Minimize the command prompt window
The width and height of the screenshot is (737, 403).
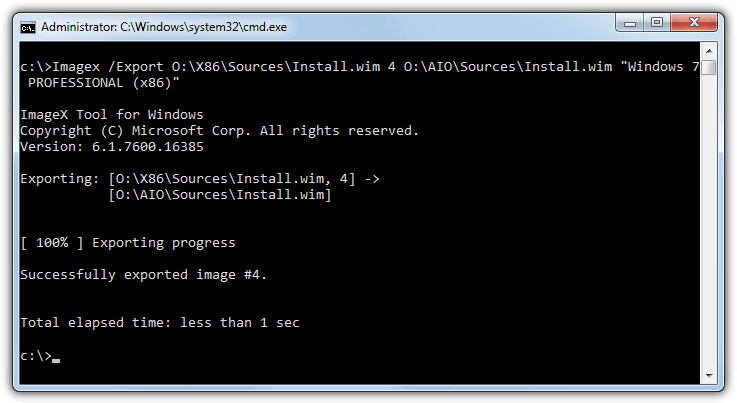click(x=630, y=23)
